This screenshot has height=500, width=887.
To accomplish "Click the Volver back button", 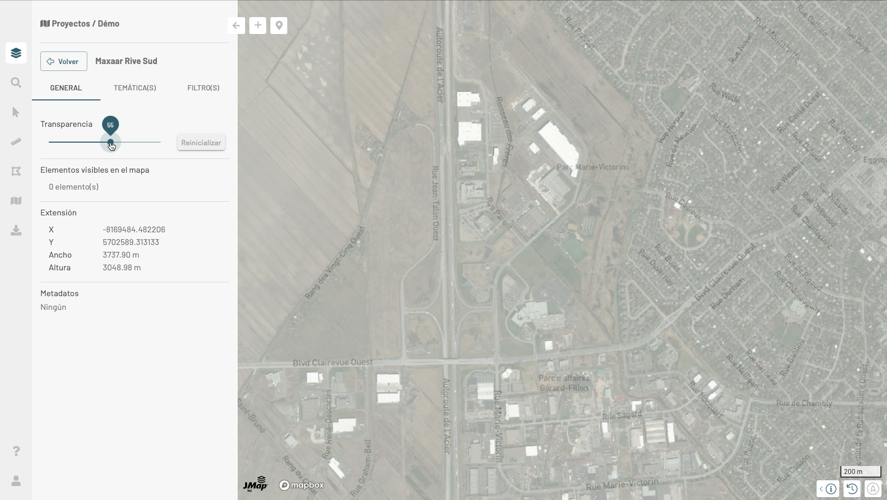I will tap(63, 61).
